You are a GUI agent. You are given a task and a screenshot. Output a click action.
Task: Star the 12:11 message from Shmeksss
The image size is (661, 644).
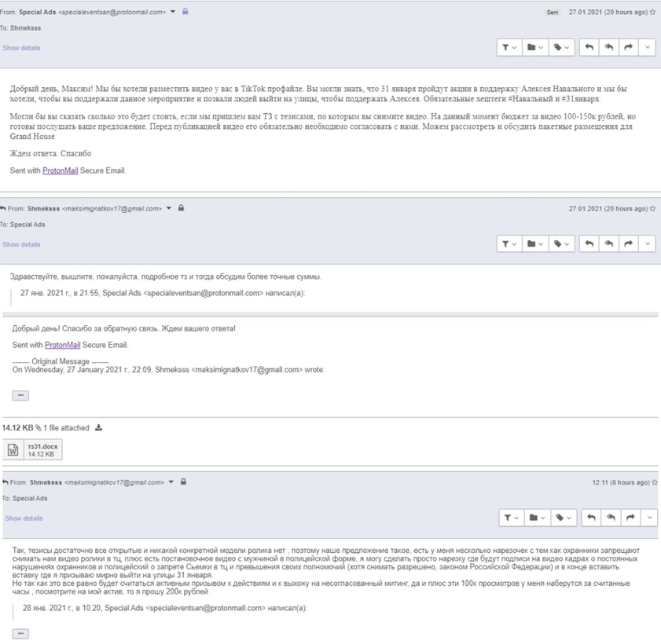[654, 482]
